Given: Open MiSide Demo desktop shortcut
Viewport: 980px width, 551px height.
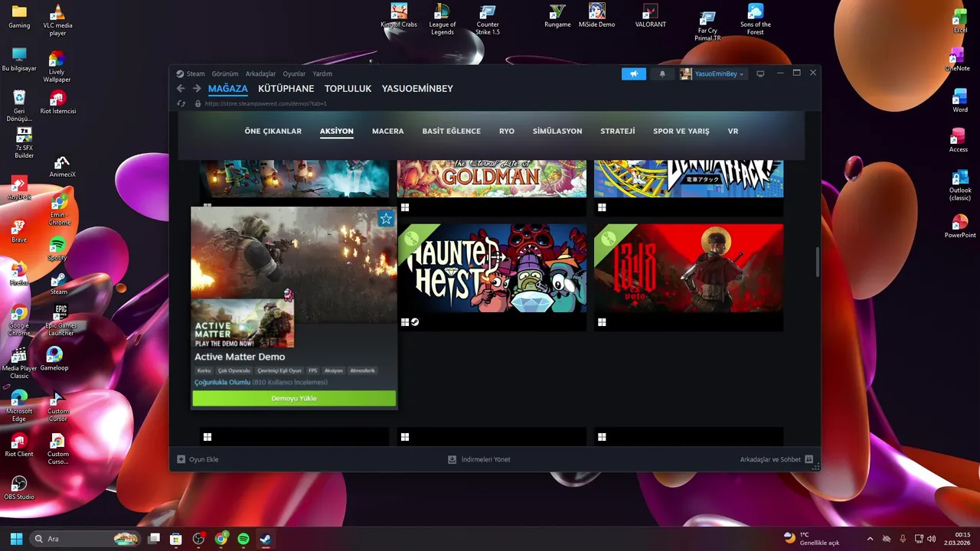Looking at the screenshot, I should click(596, 16).
